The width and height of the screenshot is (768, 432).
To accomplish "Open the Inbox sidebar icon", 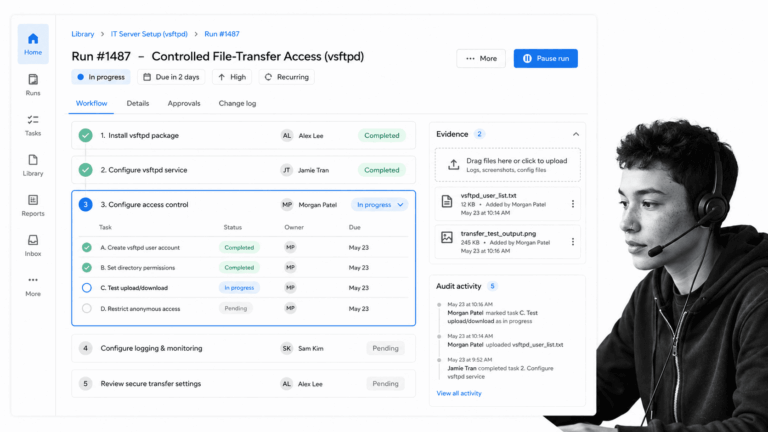I will point(33,245).
